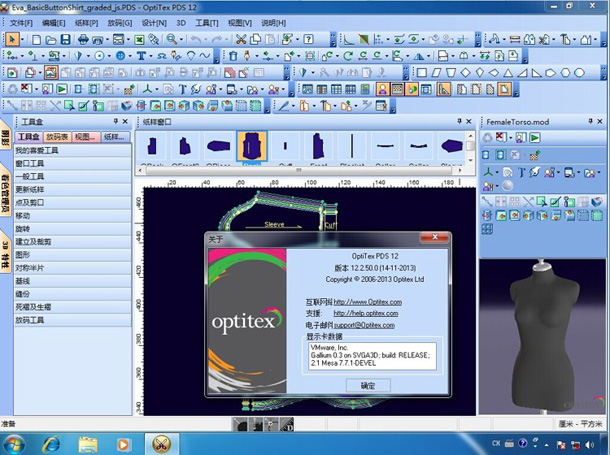The height and width of the screenshot is (455, 610).
Task: Toggle the highlighted ruler triangle view button
Action: pyautogui.click(x=443, y=89)
